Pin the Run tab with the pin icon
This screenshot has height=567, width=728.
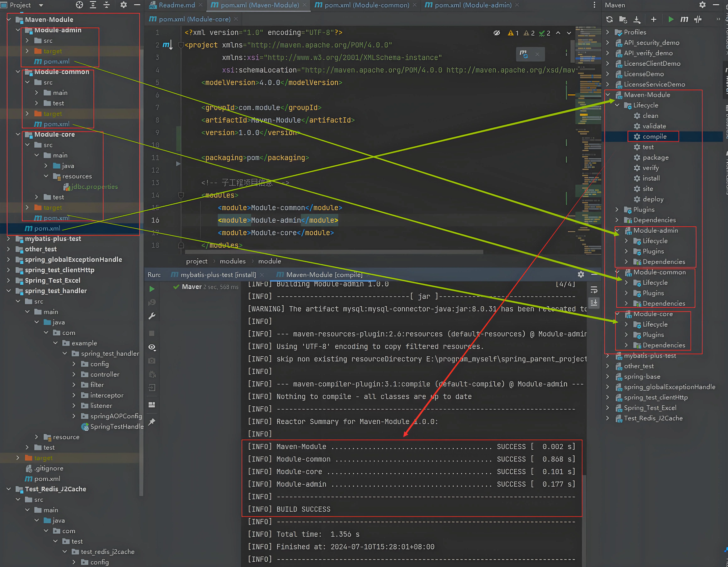152,422
